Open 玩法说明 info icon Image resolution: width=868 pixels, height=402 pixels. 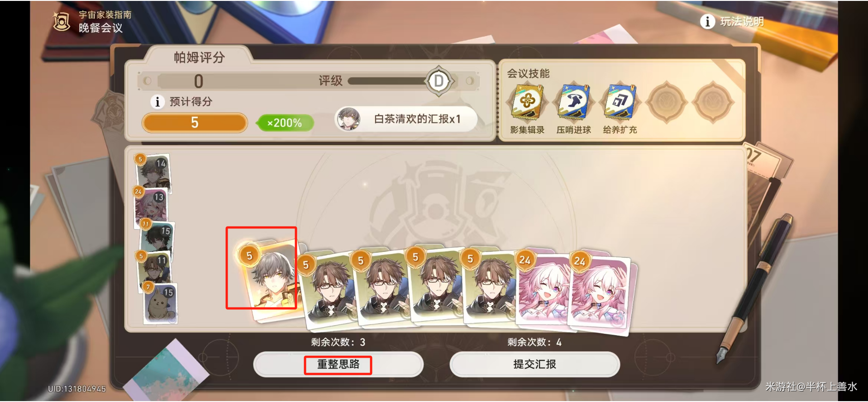[x=707, y=21]
